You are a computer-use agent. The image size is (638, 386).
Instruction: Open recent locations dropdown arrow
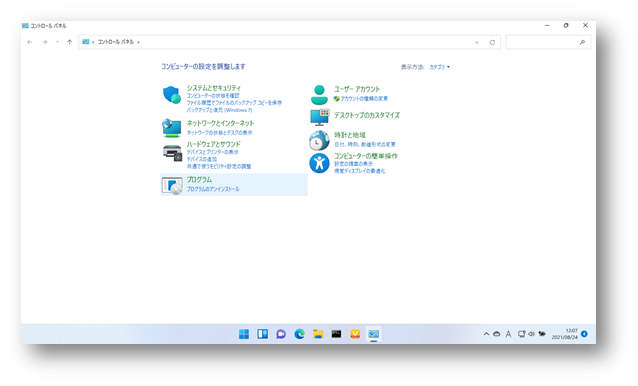point(57,42)
